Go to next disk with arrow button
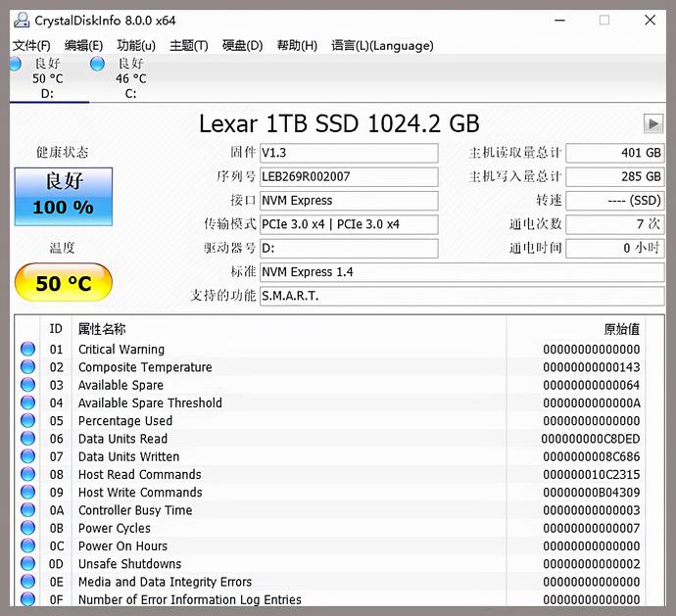The width and height of the screenshot is (676, 616). (653, 124)
